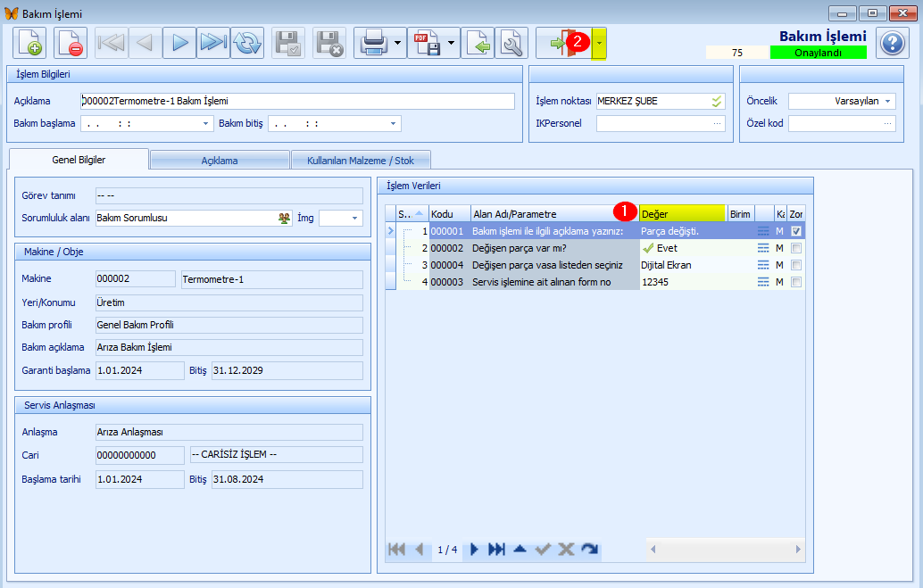Confirm edit with grid navigator check mark
Viewport: 923px width, 588px height.
point(543,550)
